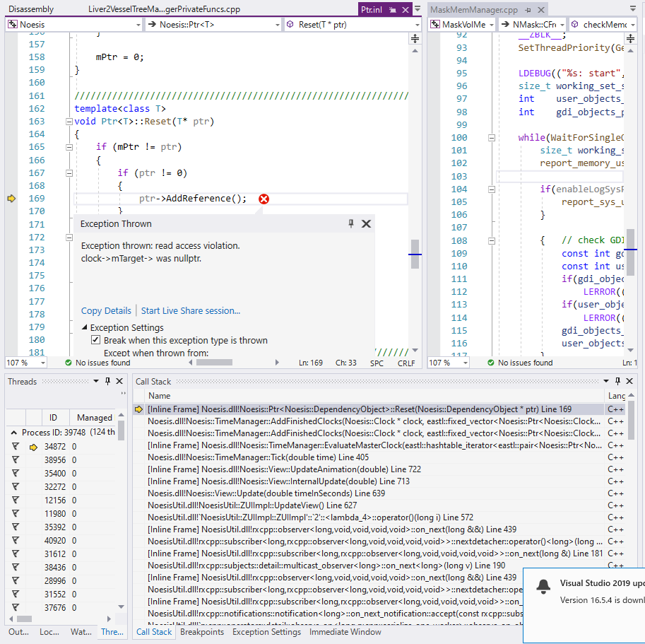Pin the MaskMemManager.cpp tab
Screen dimensions: 645x644
pos(528,9)
